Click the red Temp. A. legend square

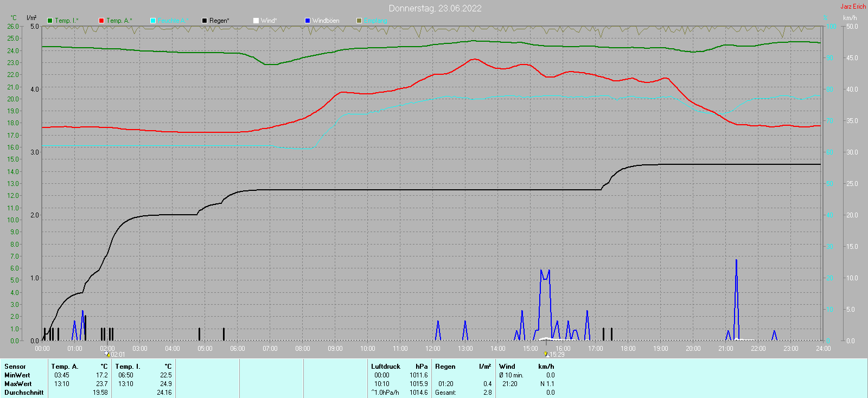(101, 21)
